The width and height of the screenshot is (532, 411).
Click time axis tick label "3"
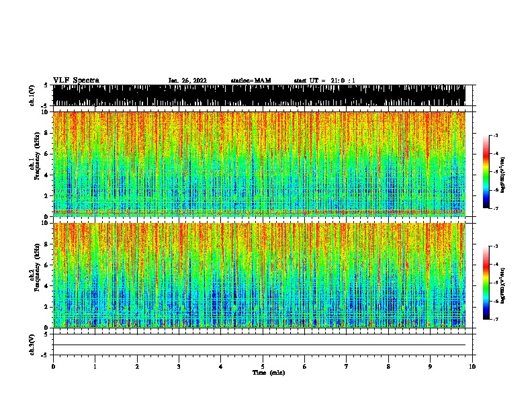[x=179, y=367]
